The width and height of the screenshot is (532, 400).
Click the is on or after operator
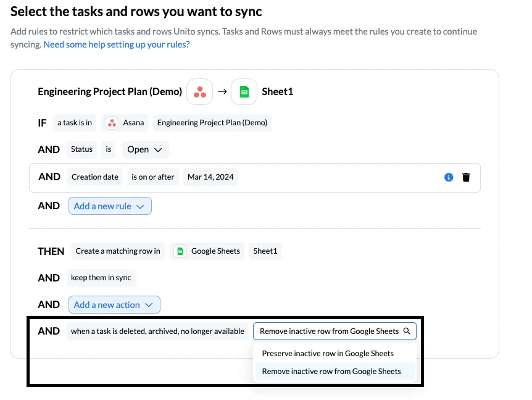click(x=152, y=177)
